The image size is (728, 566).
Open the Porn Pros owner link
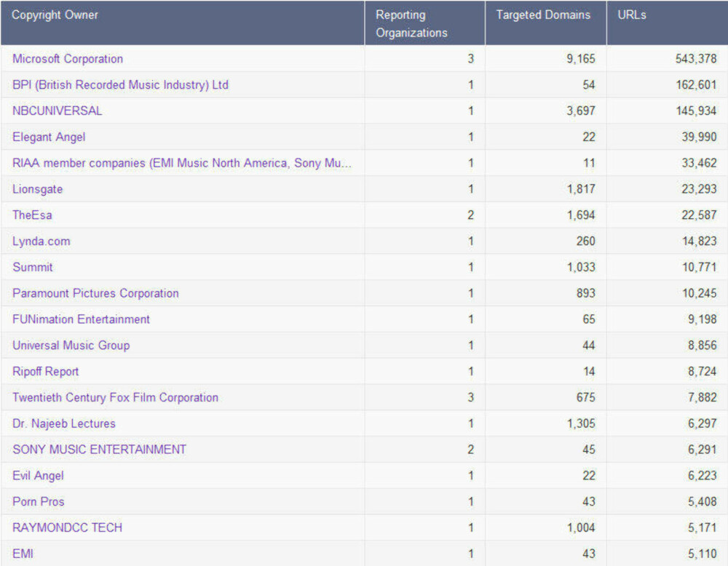[39, 502]
